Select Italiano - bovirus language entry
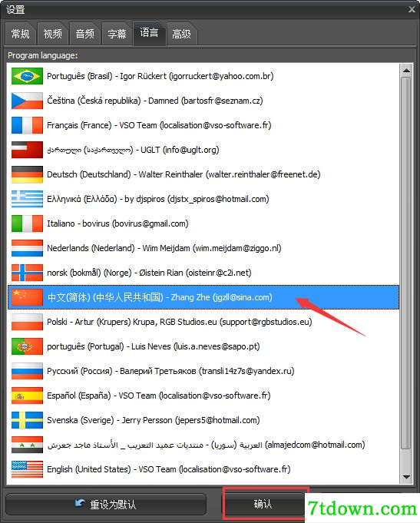The image size is (420, 523). point(203,223)
